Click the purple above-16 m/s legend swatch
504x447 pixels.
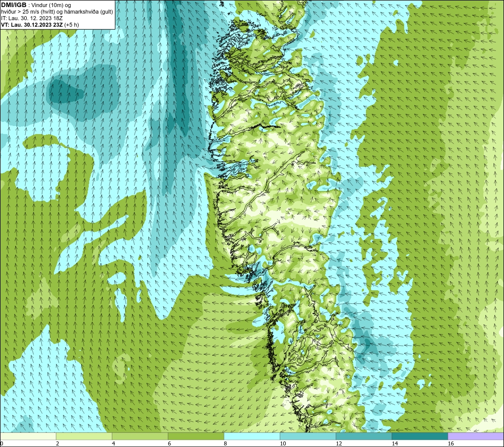coord(475,436)
